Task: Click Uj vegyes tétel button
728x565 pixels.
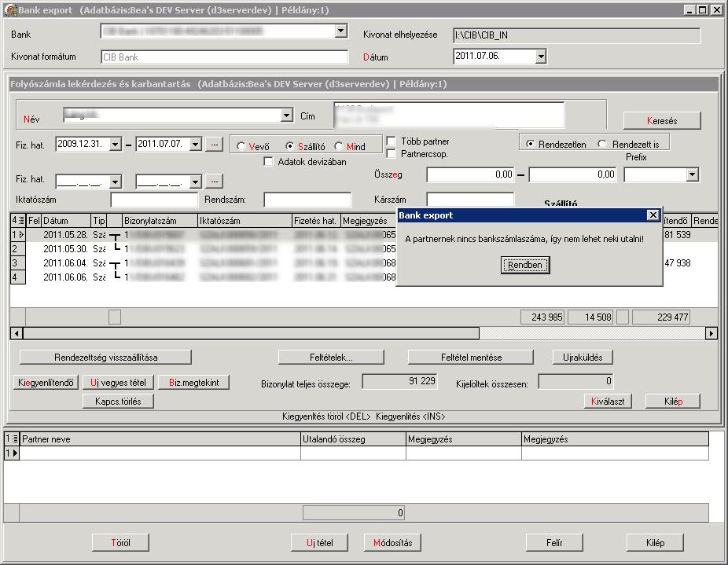Action: pos(118,382)
